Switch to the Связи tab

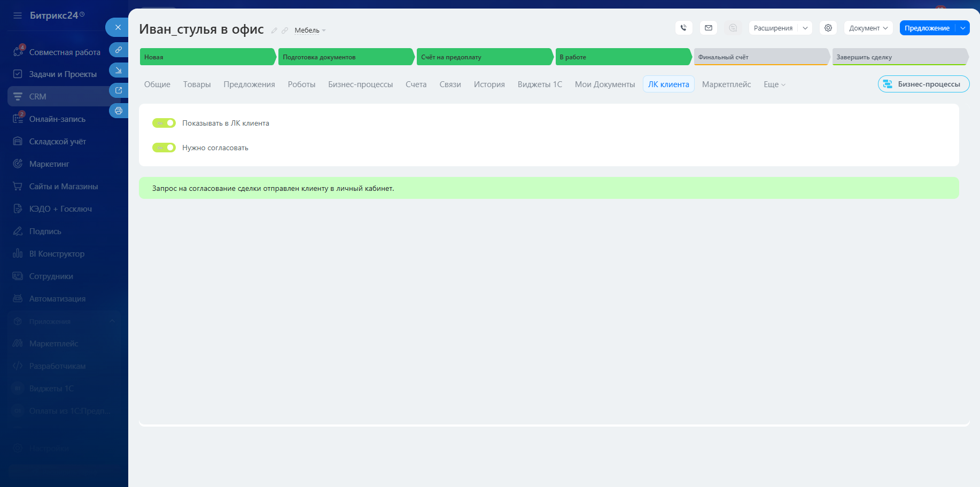pyautogui.click(x=450, y=84)
